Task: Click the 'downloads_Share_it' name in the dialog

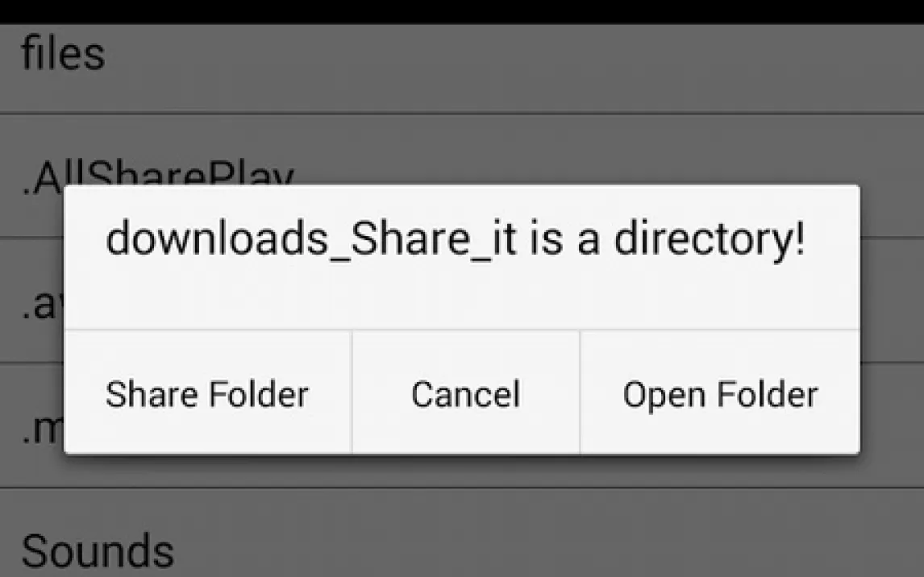Action: (x=311, y=239)
